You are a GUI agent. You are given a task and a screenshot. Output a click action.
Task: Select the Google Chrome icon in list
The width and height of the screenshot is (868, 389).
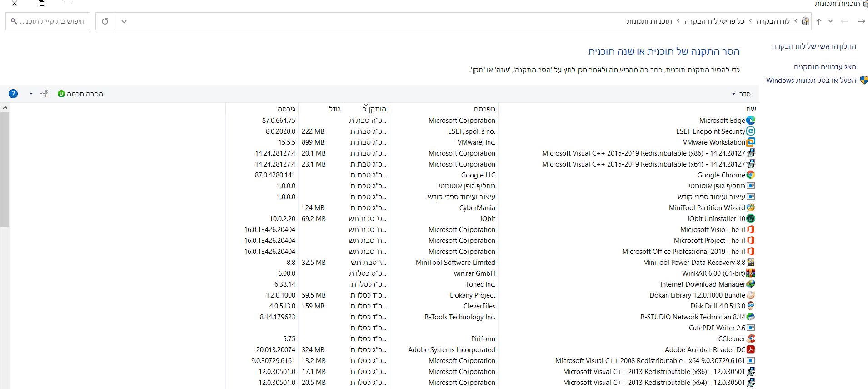[x=751, y=175]
